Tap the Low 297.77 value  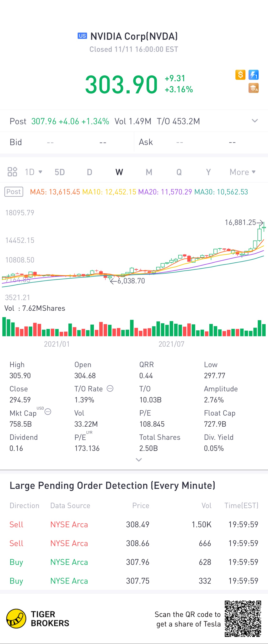215,375
